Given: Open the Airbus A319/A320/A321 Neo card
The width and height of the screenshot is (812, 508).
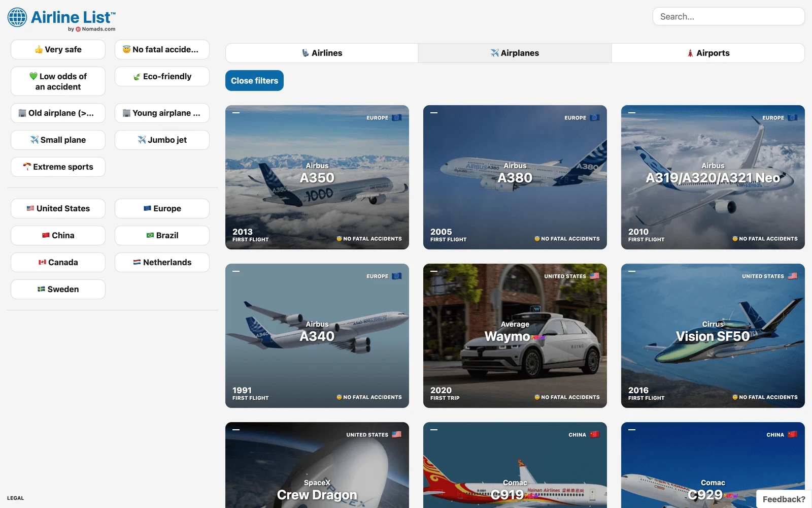Looking at the screenshot, I should [x=713, y=177].
